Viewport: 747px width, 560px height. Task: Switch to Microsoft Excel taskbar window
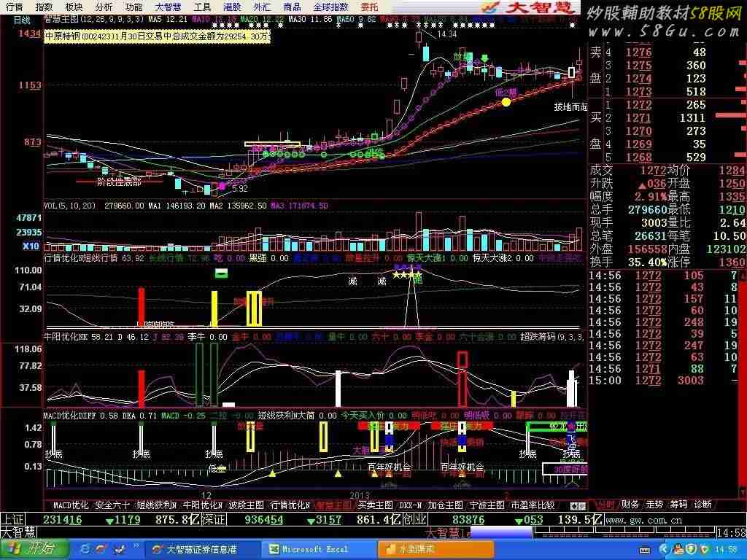(320, 550)
